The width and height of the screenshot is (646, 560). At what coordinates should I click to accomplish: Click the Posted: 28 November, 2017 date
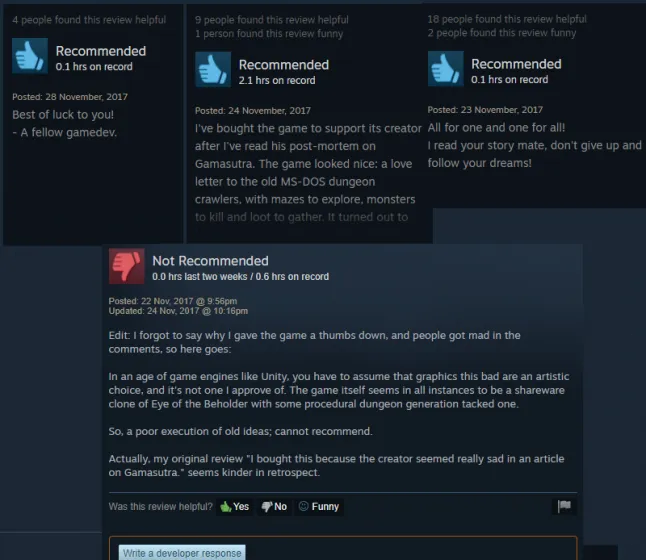(x=70, y=97)
